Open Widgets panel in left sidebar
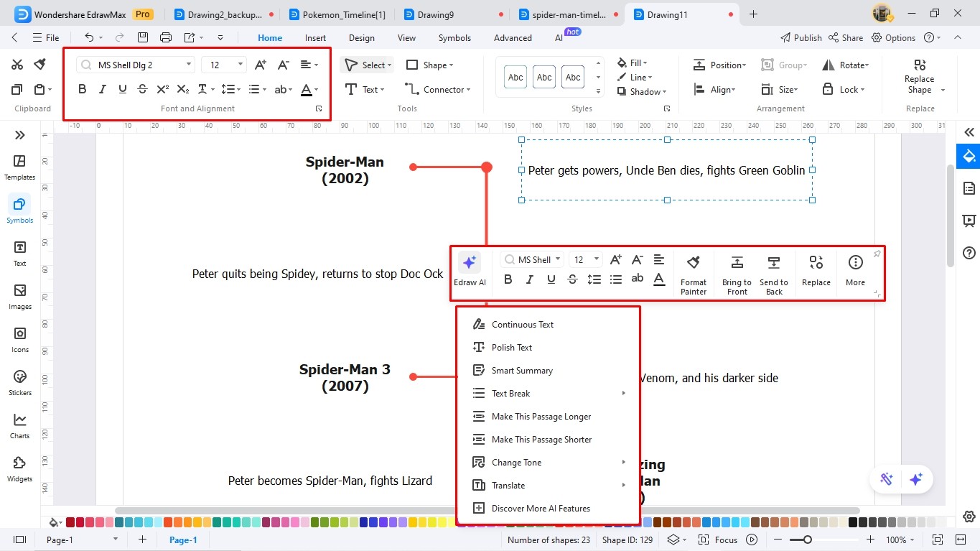 [19, 469]
